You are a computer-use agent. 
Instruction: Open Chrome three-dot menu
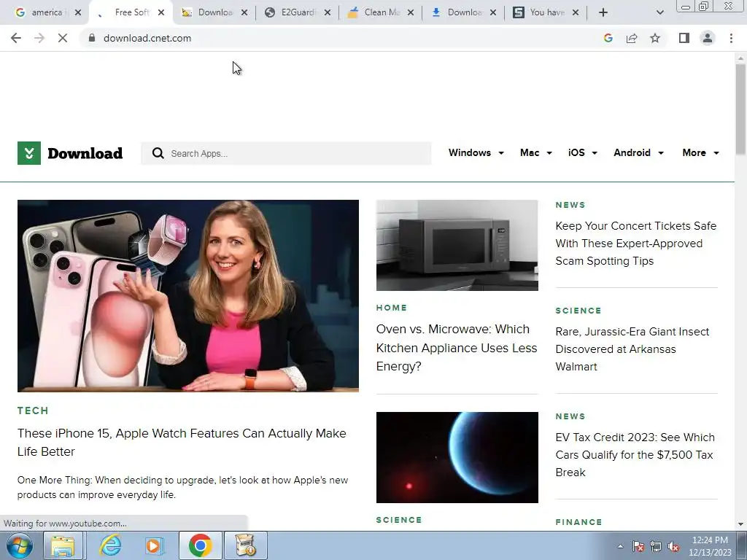click(x=731, y=38)
